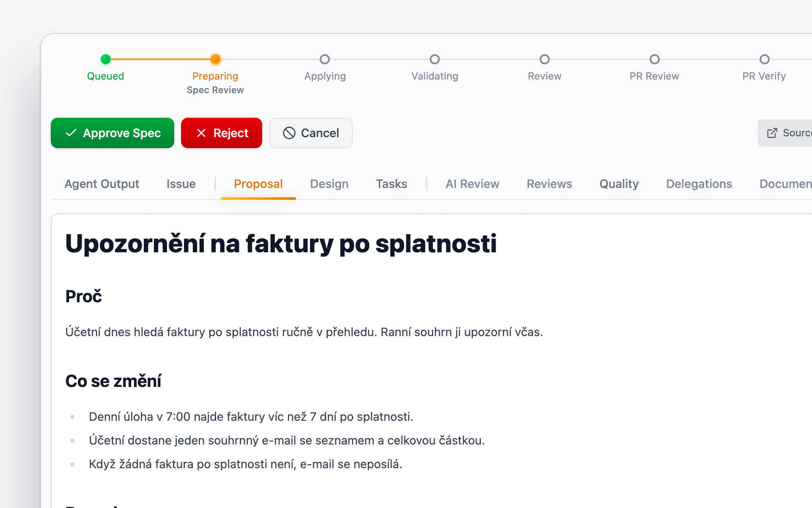Screen dimensions: 812x508
Task: Switch to the Agent Output tab
Action: coord(102,184)
